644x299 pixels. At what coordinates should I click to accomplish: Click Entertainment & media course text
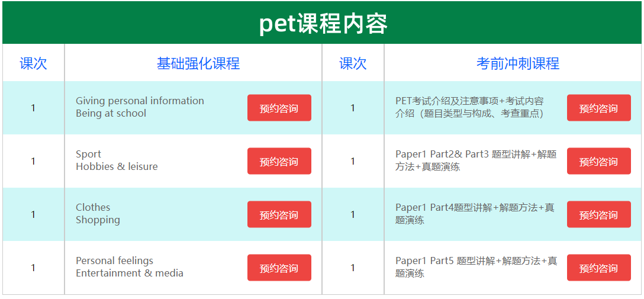pos(130,273)
